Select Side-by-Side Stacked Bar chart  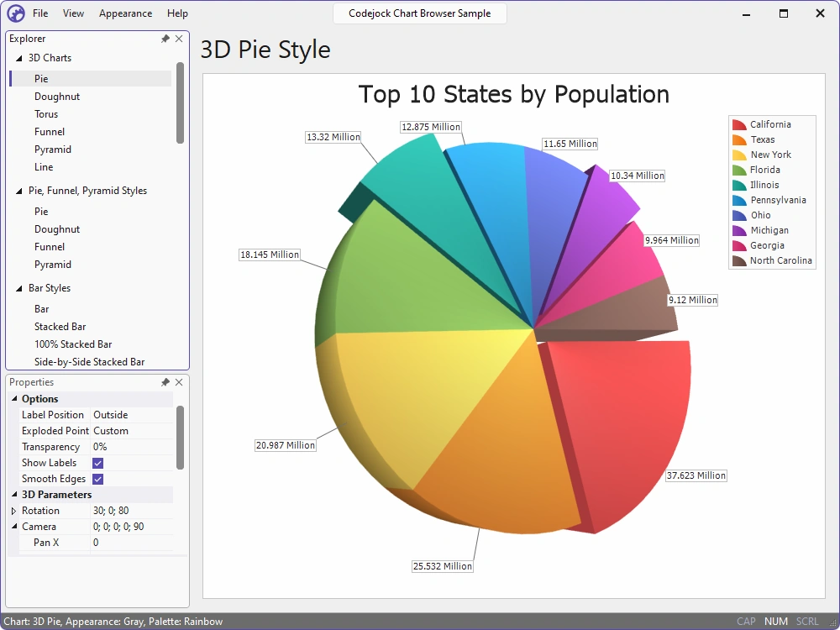91,362
